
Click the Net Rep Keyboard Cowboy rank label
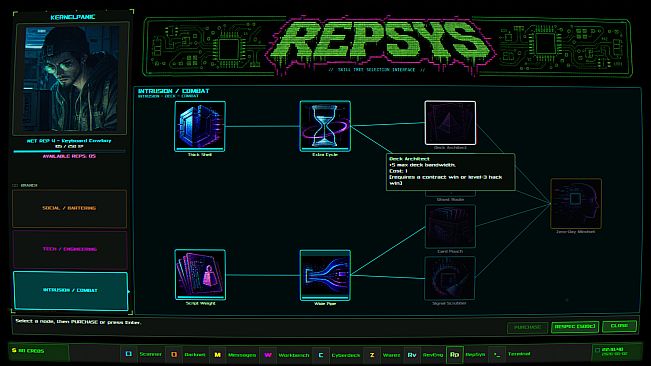69,141
